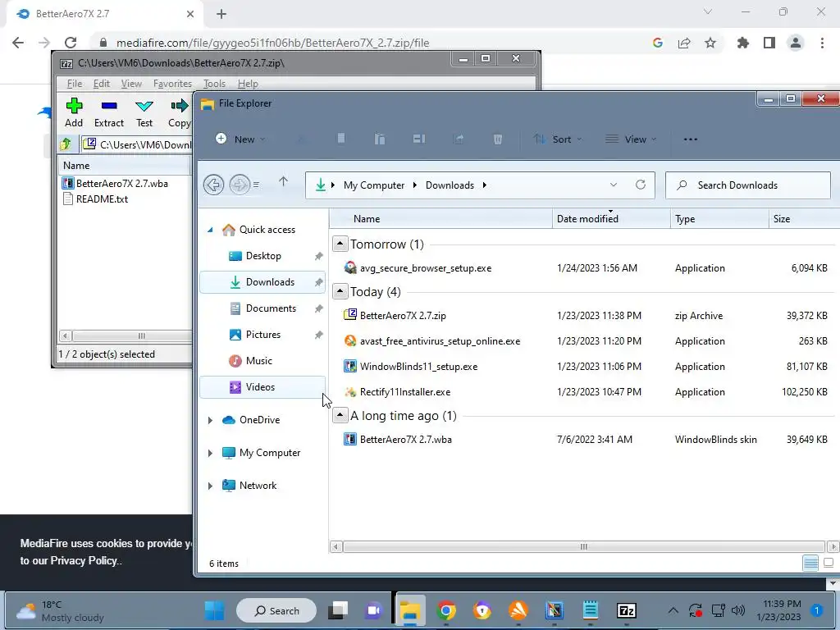The width and height of the screenshot is (840, 630).
Task: Click the 7-Zip Copy button
Action: [x=180, y=113]
